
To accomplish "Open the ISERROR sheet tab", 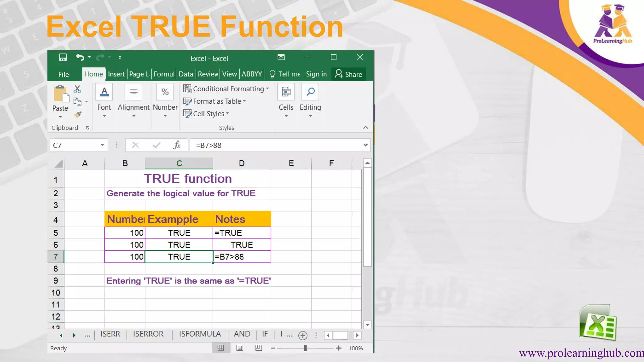I will pyautogui.click(x=148, y=334).
